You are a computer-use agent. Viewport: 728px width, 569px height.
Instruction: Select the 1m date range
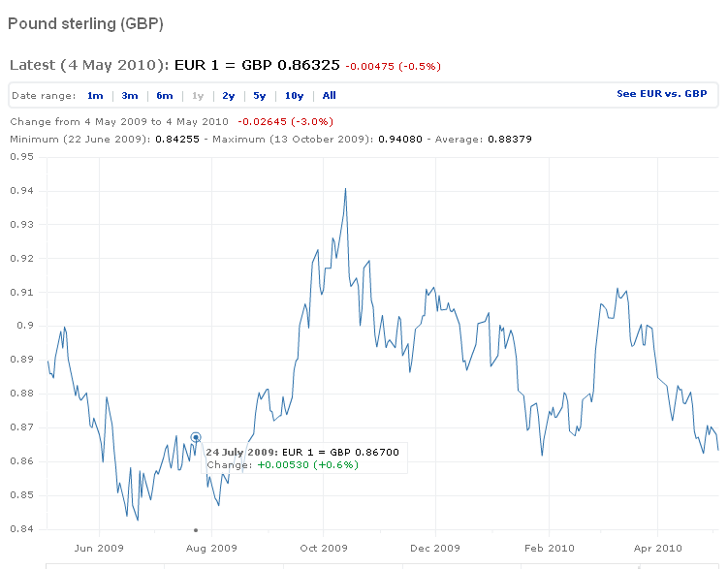click(95, 96)
